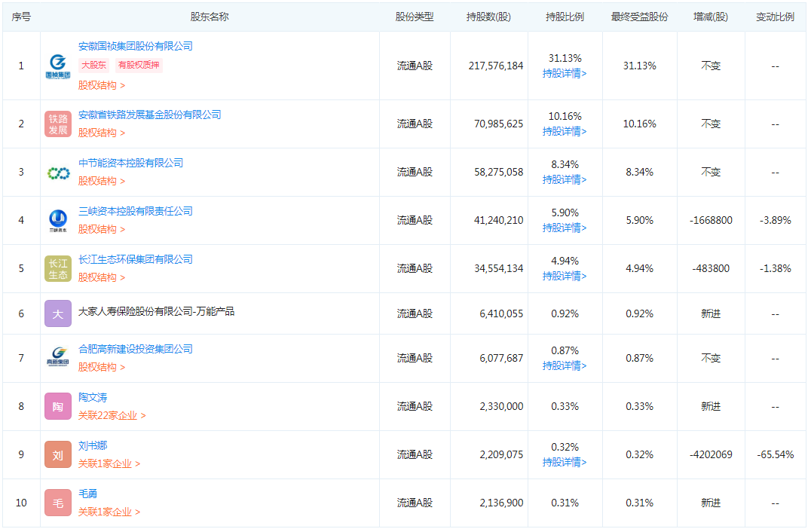The width and height of the screenshot is (811, 532).
Task: Open 安徽省铁路发展基金股份有限公司 link
Action: 149,115
